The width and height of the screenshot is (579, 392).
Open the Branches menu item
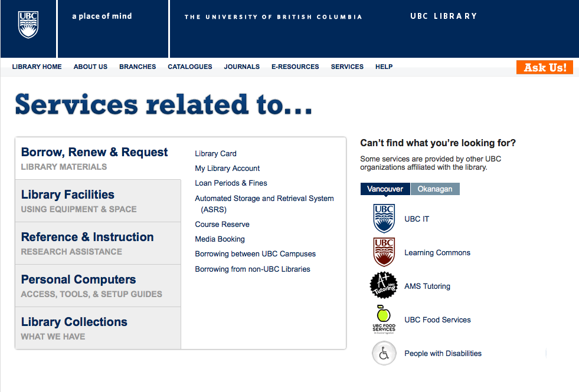tap(138, 67)
